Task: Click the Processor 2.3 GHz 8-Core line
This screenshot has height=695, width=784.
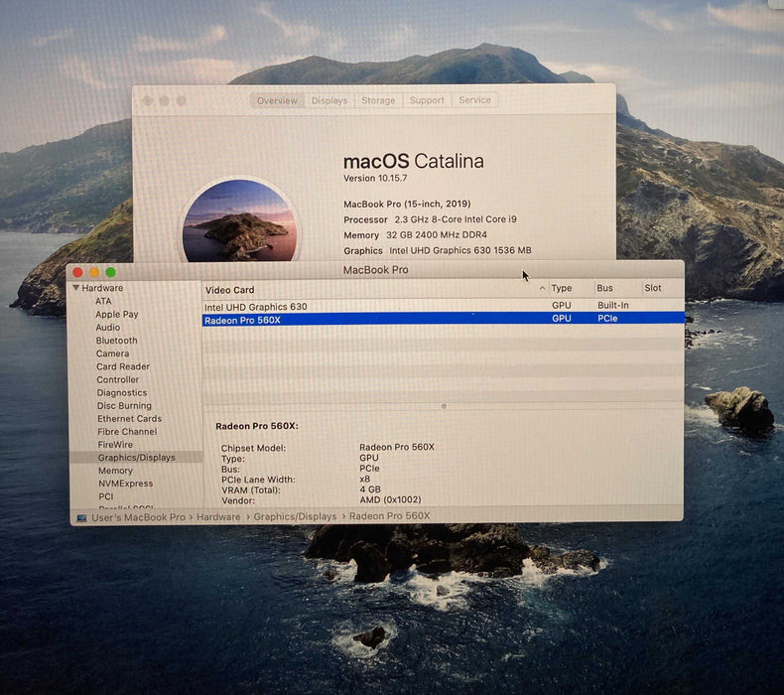Action: point(430,219)
